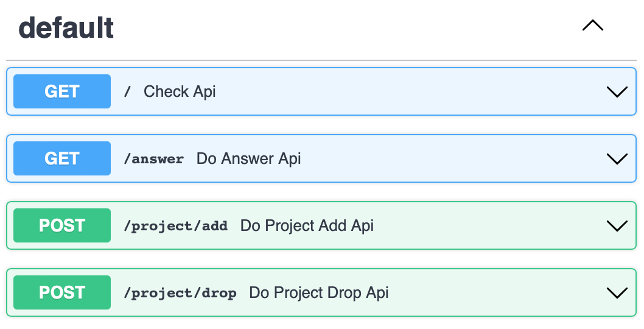Click the /answer path text
Viewport: 644px width, 329px height.
tap(153, 159)
